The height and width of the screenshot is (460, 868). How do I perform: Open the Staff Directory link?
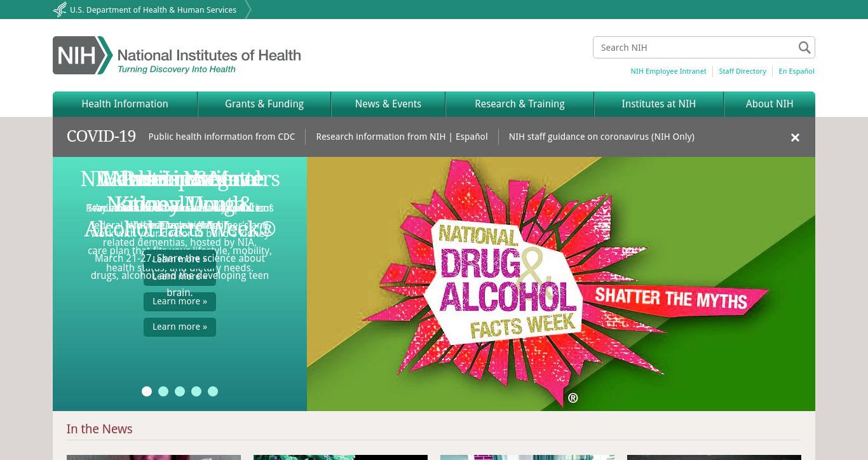point(742,71)
